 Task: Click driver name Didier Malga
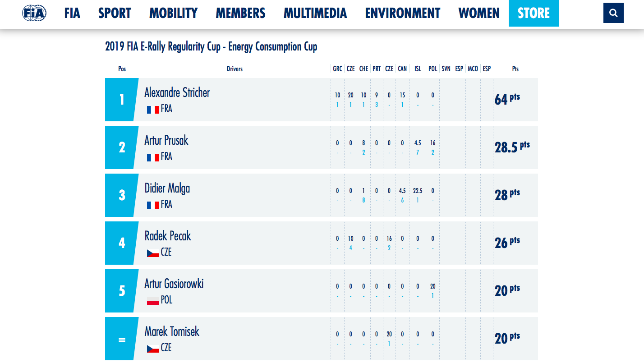(167, 188)
